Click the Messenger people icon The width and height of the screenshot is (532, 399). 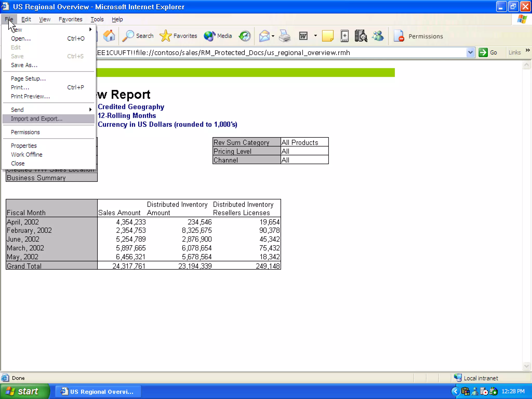coord(378,36)
